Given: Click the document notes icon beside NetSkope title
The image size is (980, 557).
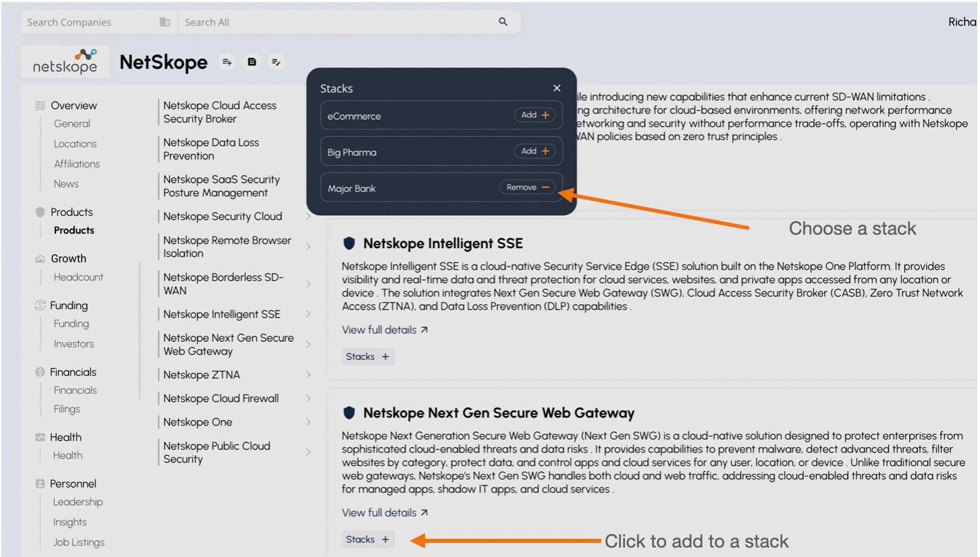Looking at the screenshot, I should pos(252,62).
